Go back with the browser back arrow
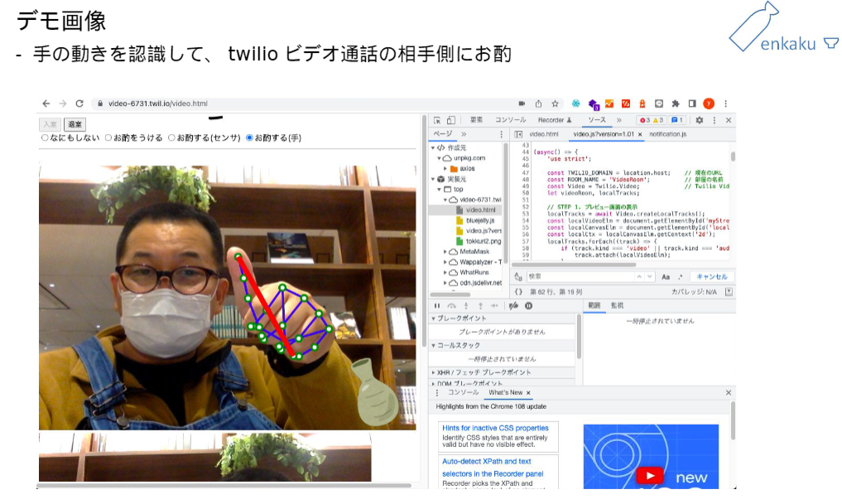The image size is (842, 504). pos(46,103)
